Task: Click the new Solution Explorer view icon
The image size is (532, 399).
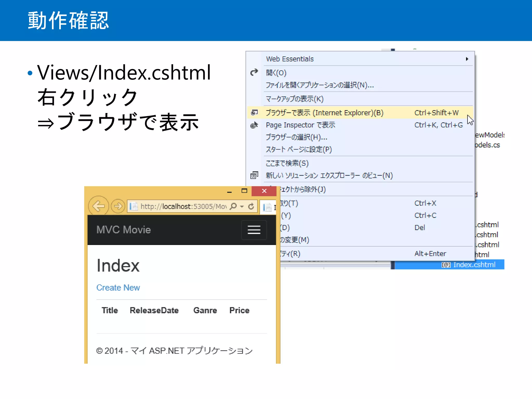Action: click(254, 175)
